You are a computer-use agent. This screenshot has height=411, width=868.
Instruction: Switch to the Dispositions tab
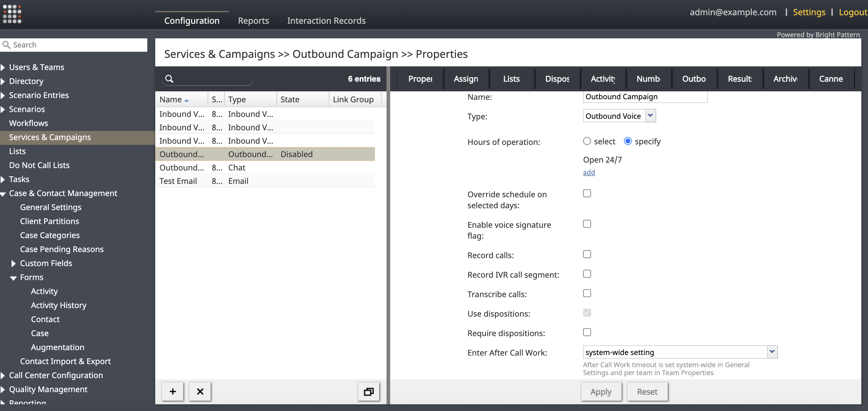tap(557, 79)
